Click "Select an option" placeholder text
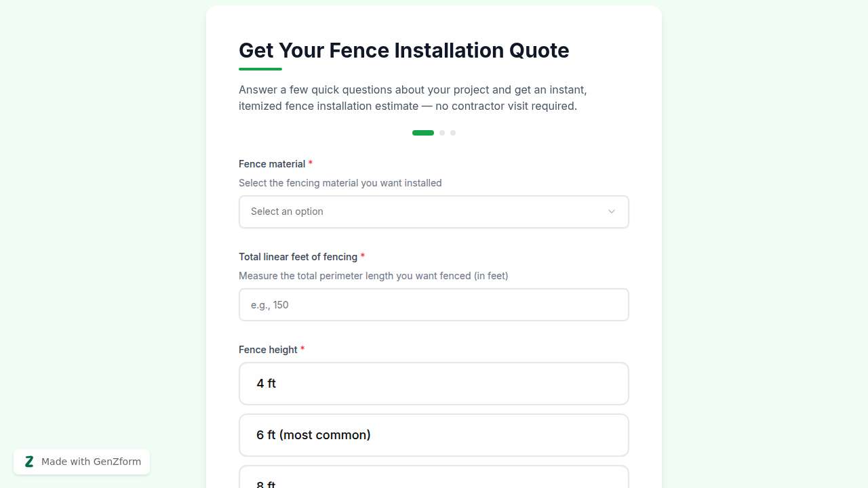 click(x=287, y=211)
